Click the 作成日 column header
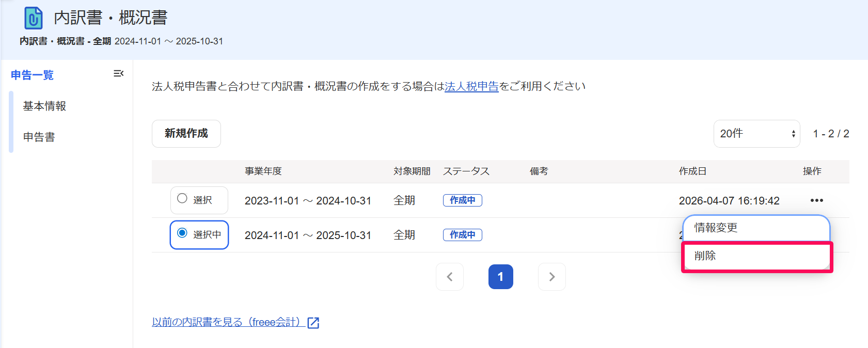 coord(692,171)
